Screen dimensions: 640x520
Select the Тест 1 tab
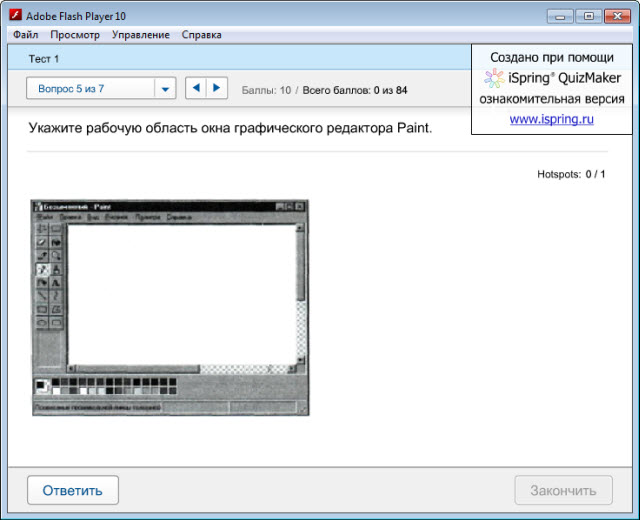(44, 59)
